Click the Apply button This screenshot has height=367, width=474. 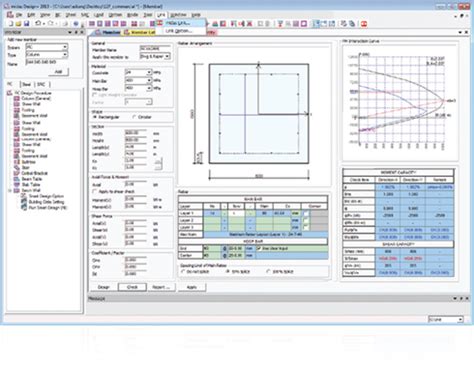[x=192, y=287]
